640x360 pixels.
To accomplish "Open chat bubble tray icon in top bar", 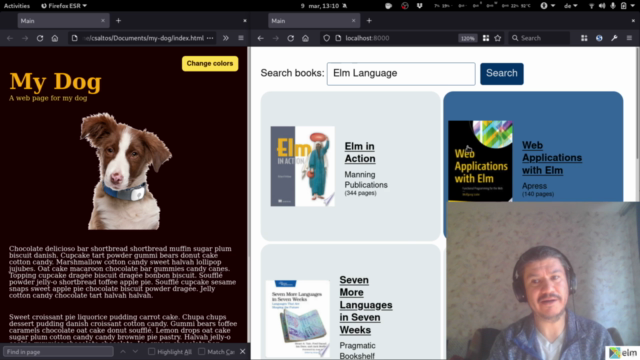I will [388, 6].
